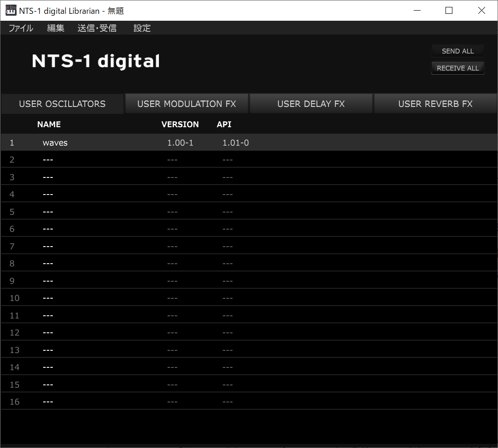
Task: Select empty oscillator slot 10
Action: tap(249, 298)
